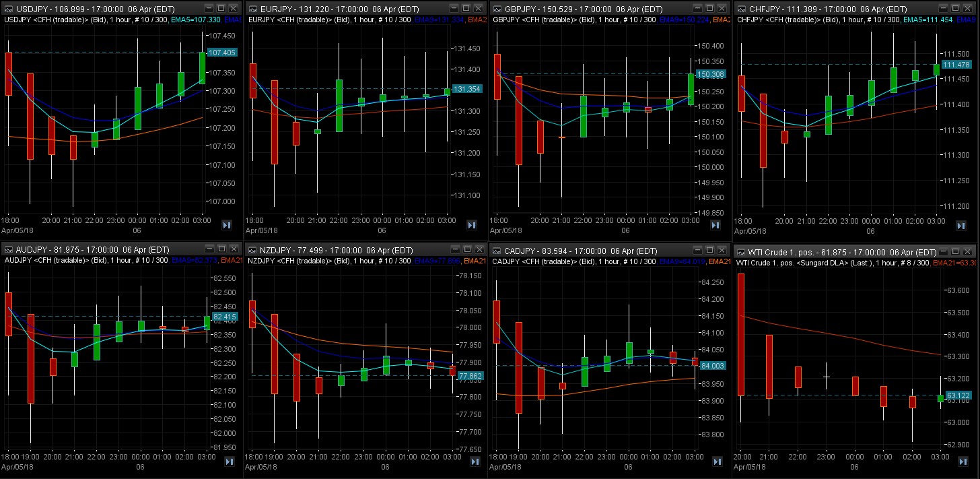Click the 107.405 price tag on USDJPY axis
Screen dimensions: 980x479
coord(222,53)
